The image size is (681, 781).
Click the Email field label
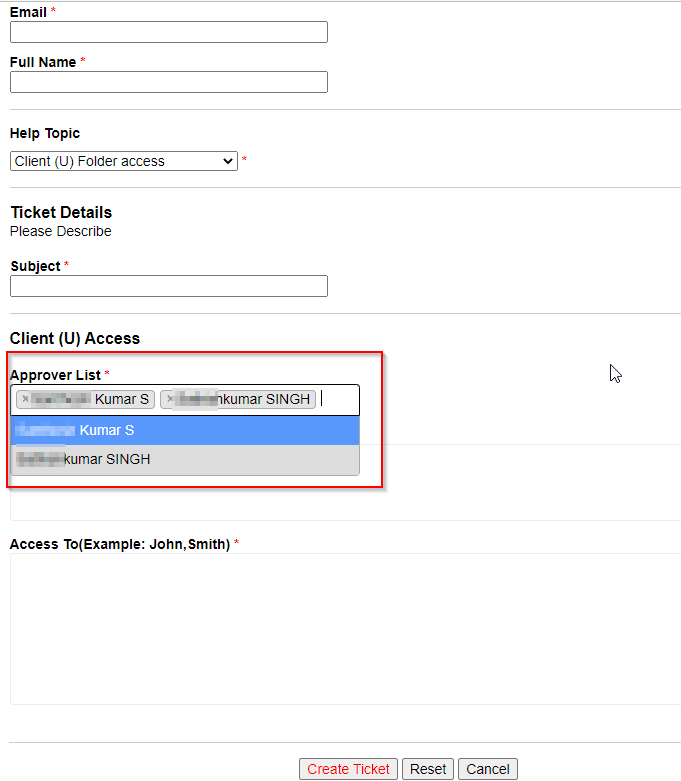pyautogui.click(x=28, y=12)
